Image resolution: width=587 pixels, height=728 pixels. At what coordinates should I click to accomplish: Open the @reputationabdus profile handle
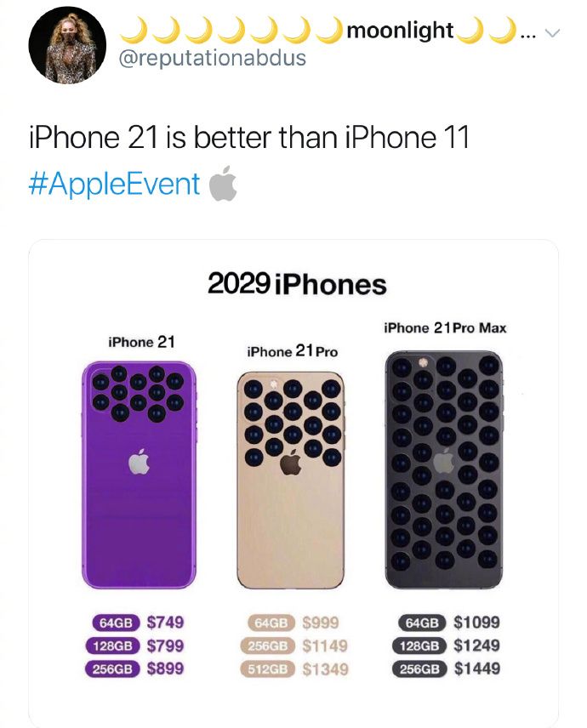pyautogui.click(x=213, y=58)
